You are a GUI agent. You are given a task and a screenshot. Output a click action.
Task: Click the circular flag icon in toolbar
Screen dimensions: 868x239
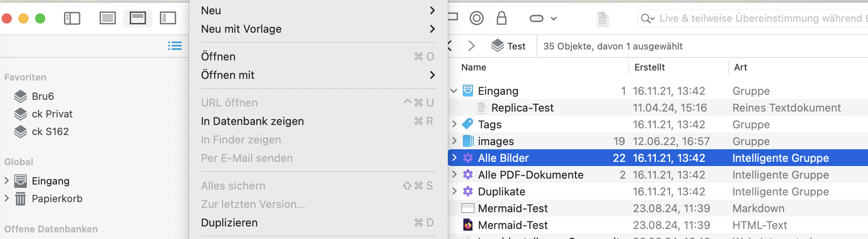point(477,18)
